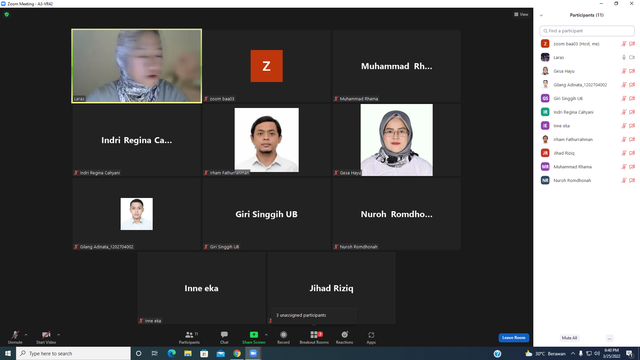The width and height of the screenshot is (640, 360).
Task: Expand video options arrow next to Start Video
Action: click(x=59, y=335)
